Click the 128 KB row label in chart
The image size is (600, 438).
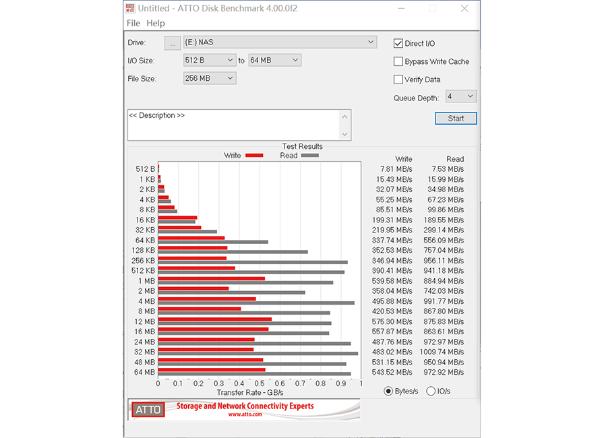click(143, 250)
